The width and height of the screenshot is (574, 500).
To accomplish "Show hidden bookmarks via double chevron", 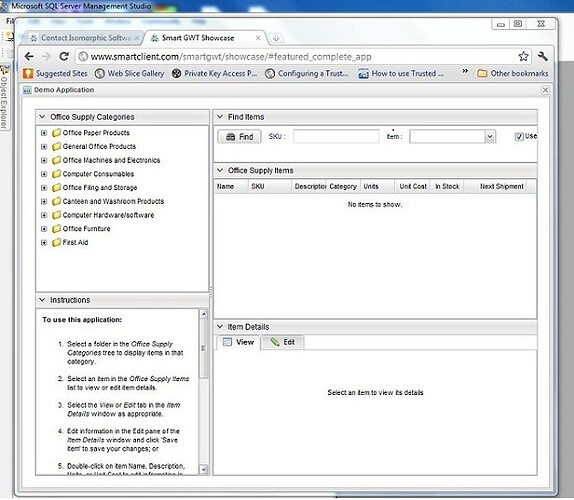I will pyautogui.click(x=465, y=71).
